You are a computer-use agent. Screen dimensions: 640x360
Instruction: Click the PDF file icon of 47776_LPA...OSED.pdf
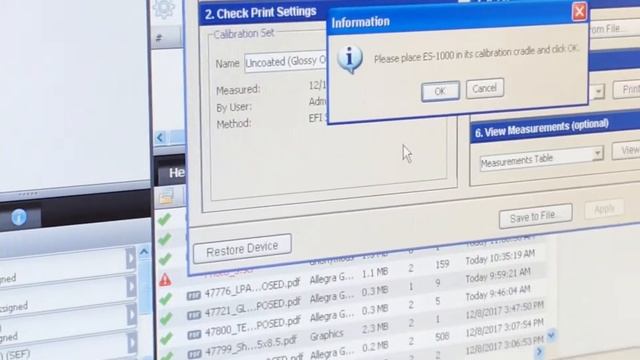click(193, 296)
